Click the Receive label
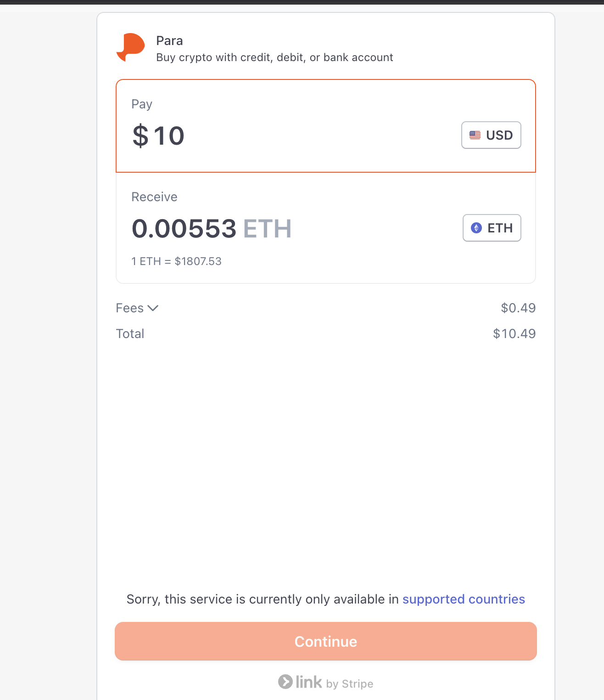 [154, 197]
